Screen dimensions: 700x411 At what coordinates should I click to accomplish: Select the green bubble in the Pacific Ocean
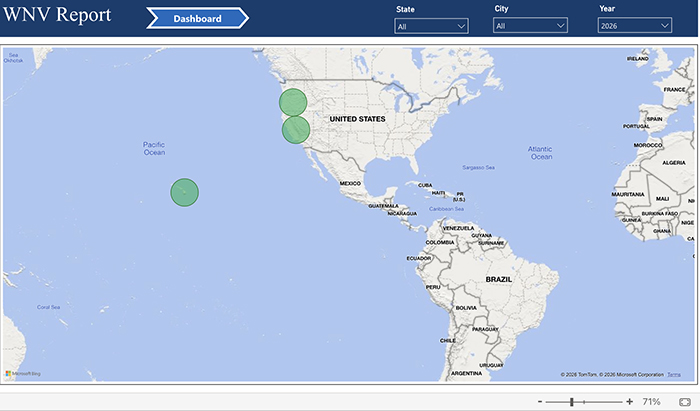184,192
